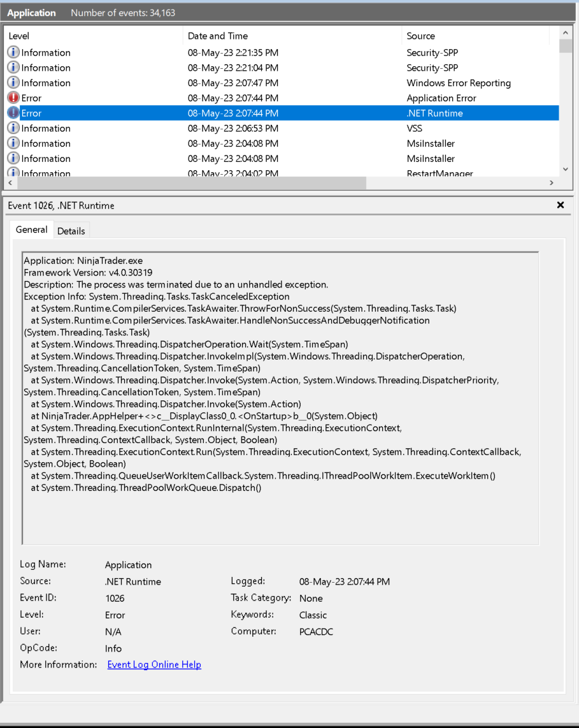Viewport: 579px width, 728px height.
Task: Click the horizontal scrollbar left arrow
Action: [x=10, y=183]
